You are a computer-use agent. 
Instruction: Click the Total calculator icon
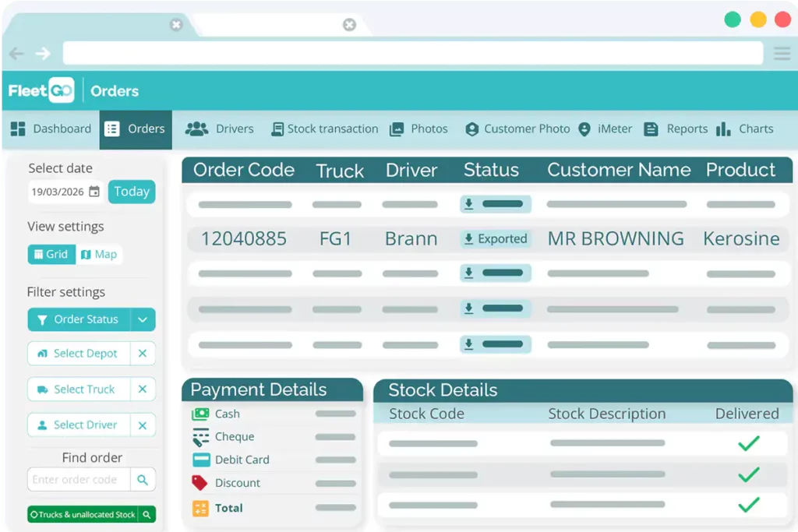[200, 508]
